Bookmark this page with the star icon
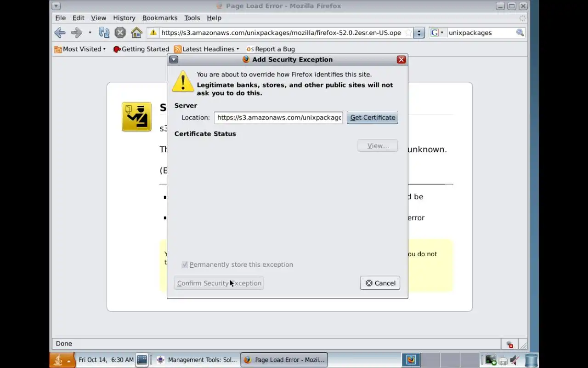Viewport: 588px width, 368px height. [408, 33]
